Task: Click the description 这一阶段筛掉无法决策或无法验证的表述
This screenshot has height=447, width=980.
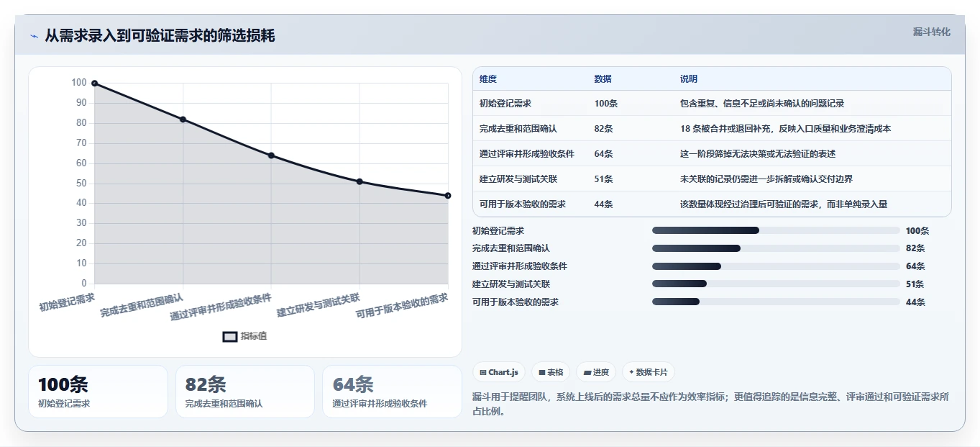Action: pyautogui.click(x=758, y=154)
